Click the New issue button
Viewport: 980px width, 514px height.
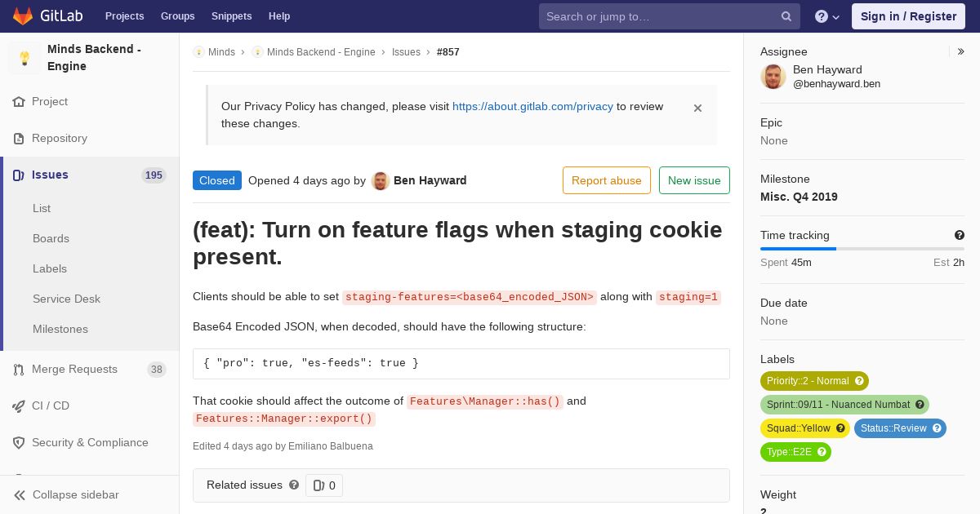694,180
